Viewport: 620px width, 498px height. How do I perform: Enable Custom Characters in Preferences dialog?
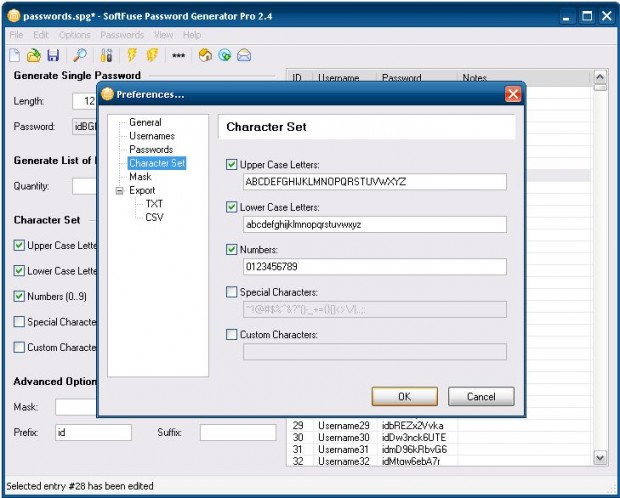(231, 335)
